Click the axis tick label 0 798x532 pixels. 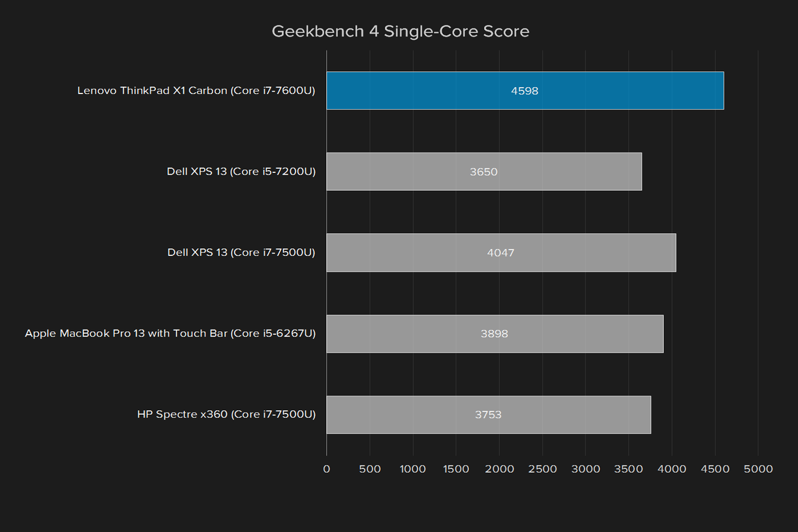(x=327, y=469)
